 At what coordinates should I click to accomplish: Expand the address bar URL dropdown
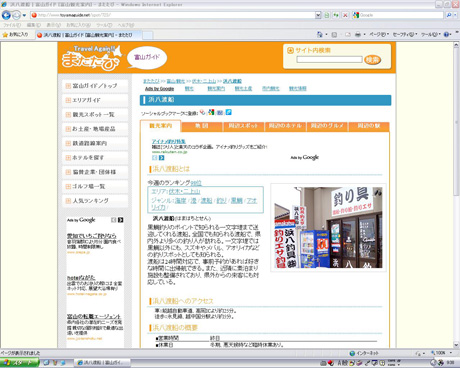click(x=318, y=15)
